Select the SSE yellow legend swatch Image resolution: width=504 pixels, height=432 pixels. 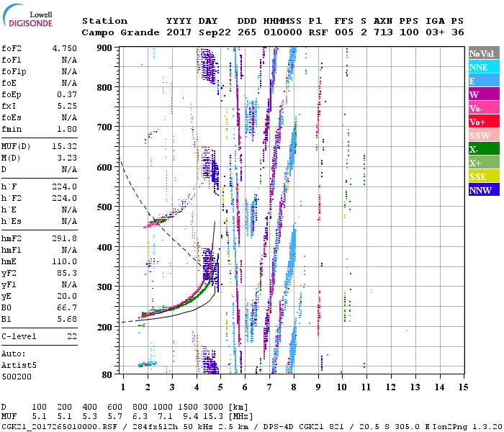484,176
